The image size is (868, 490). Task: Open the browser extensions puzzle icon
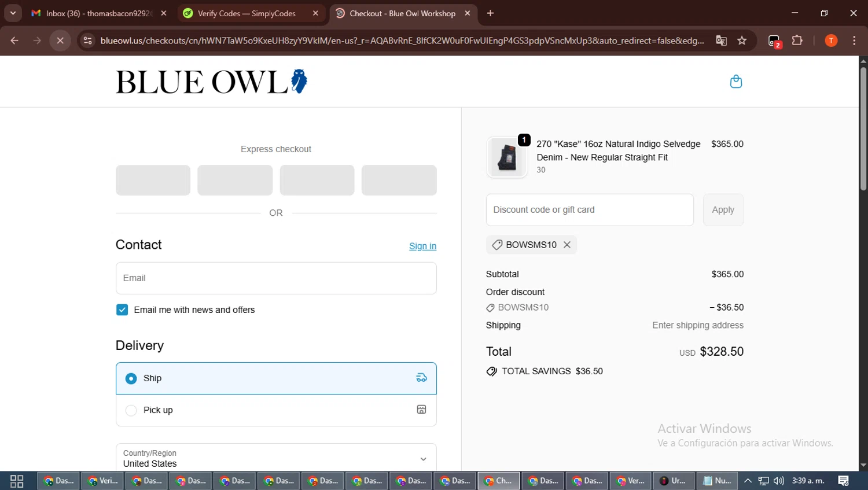pos(797,40)
